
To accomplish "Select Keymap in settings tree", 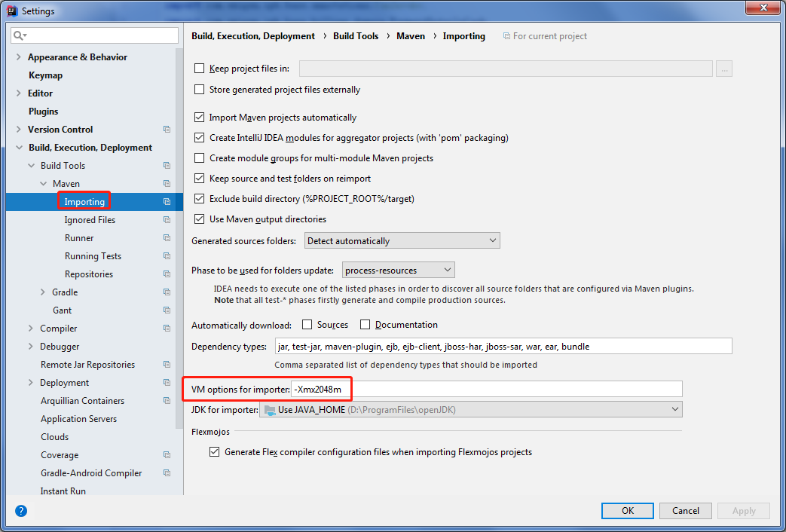I will [x=46, y=75].
